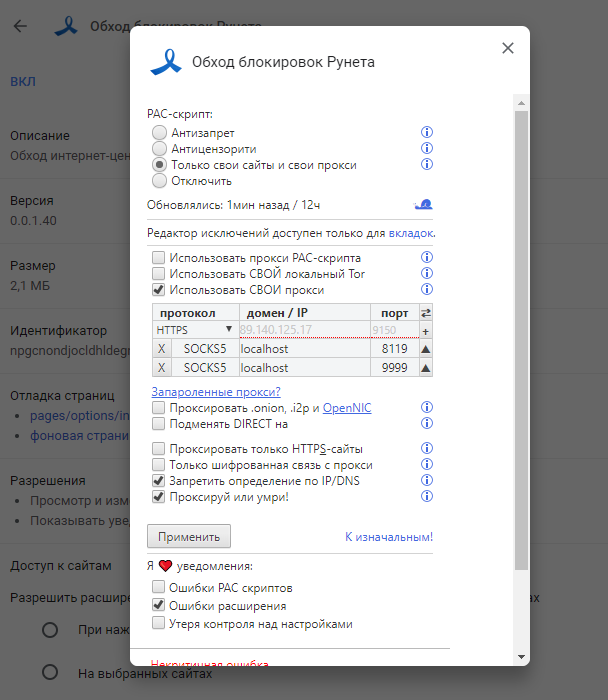This screenshot has width=608, height=700.
Task: Show info for Запретить определение по IP/DNS
Action: [427, 480]
